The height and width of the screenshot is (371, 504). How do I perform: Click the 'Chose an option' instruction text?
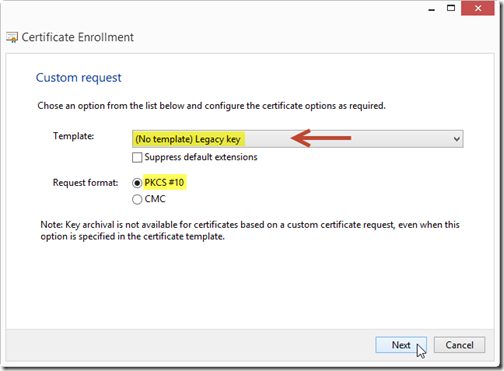click(x=211, y=106)
